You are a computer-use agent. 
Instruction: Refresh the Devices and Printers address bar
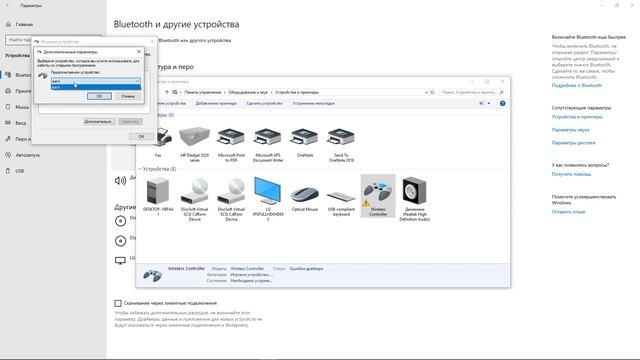[x=433, y=92]
